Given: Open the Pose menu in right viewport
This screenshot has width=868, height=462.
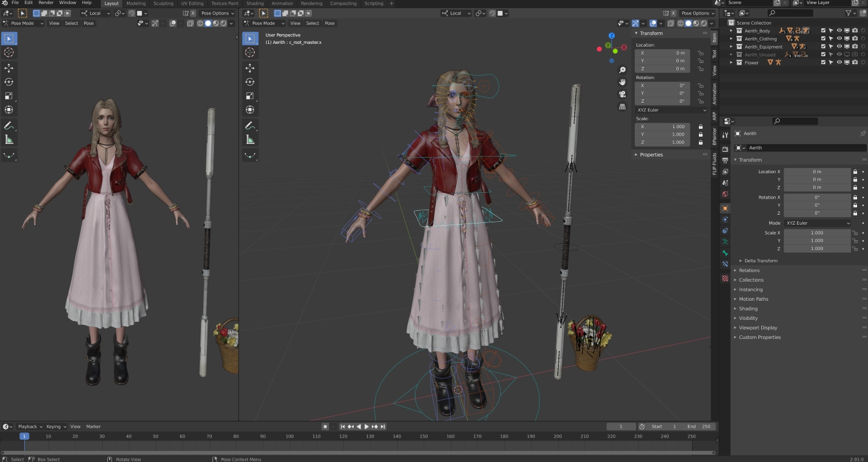Looking at the screenshot, I should (x=330, y=23).
